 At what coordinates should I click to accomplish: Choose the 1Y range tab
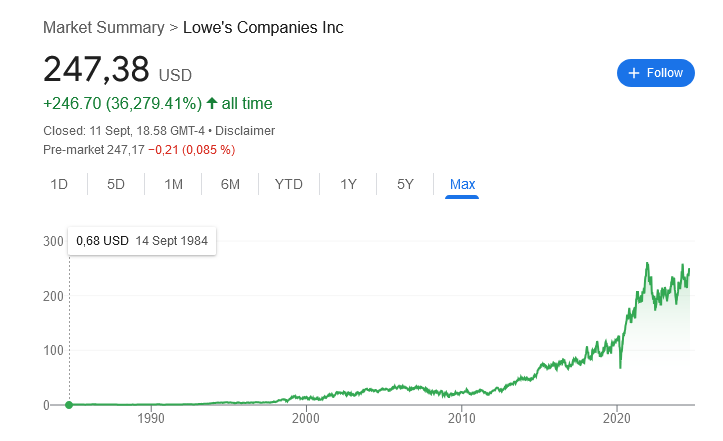[348, 184]
